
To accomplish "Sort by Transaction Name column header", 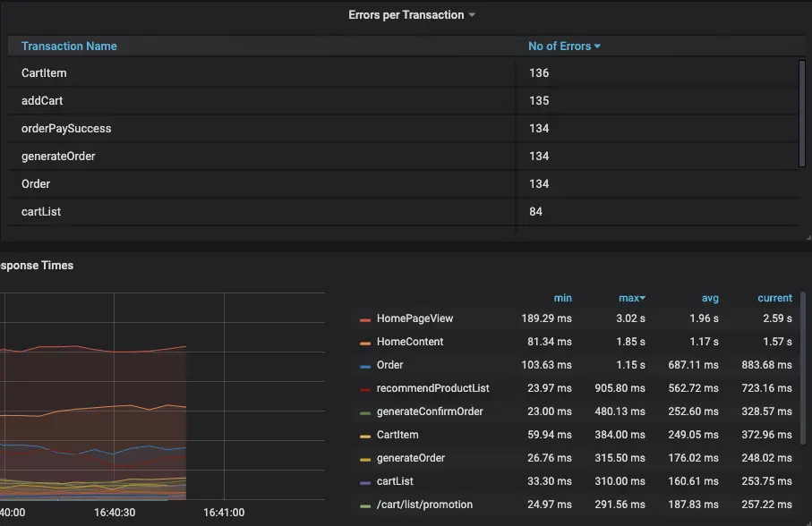I will pos(69,46).
